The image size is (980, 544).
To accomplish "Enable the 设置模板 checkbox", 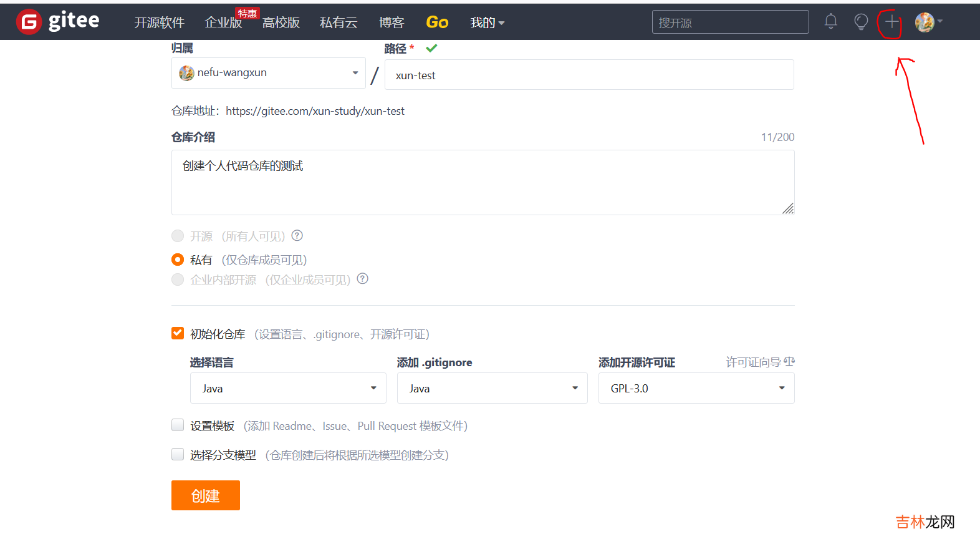I will coord(178,425).
